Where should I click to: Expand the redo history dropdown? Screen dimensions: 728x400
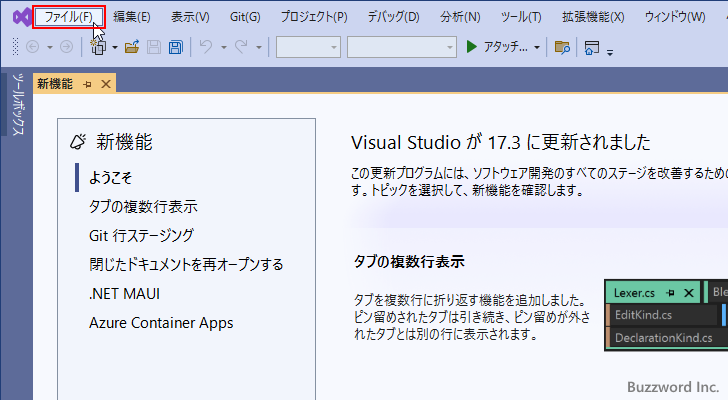click(259, 47)
